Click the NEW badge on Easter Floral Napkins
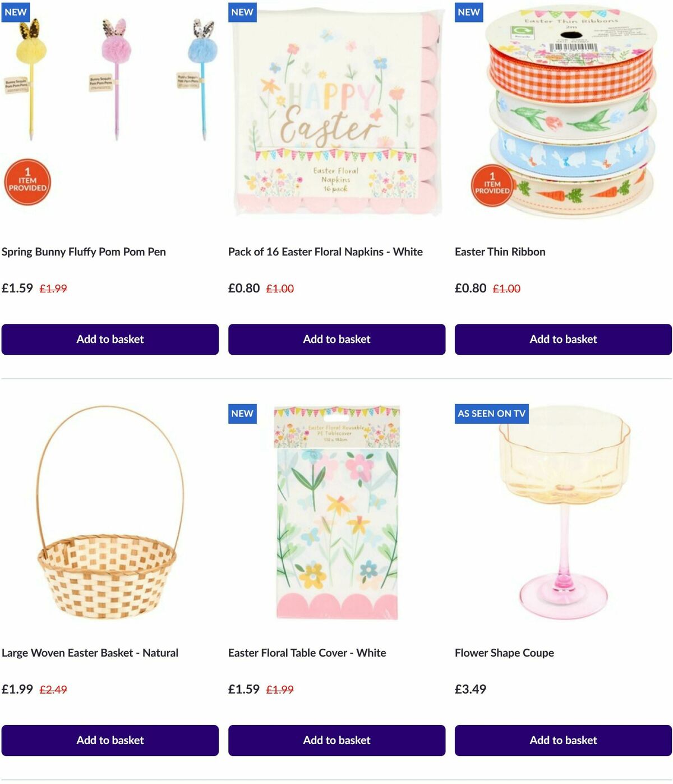Screen dimensions: 673x784 (x=241, y=11)
